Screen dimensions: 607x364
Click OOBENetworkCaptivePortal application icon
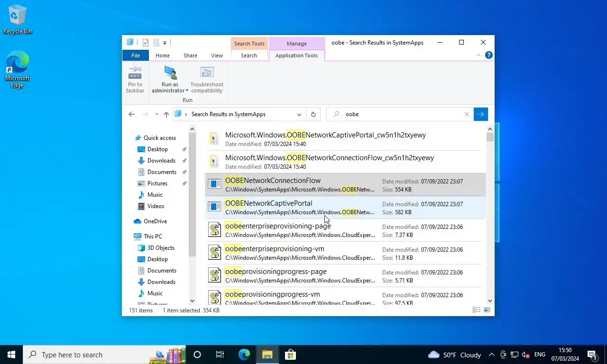pos(214,207)
